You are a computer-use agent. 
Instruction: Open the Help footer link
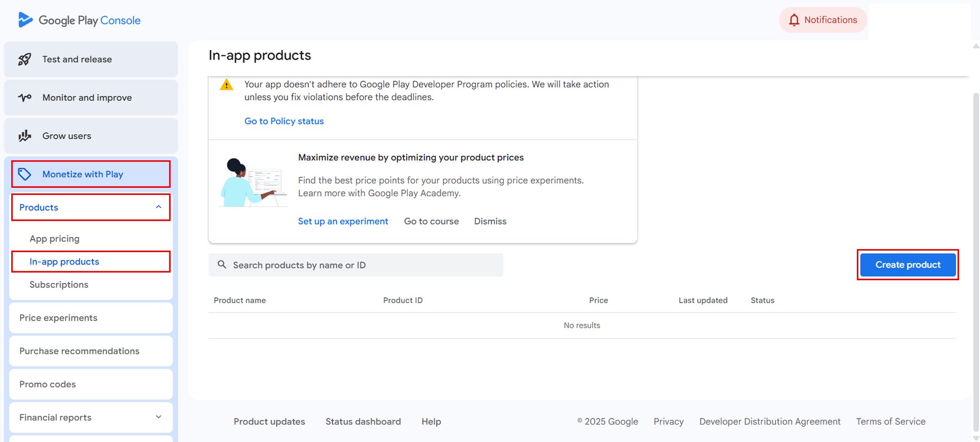point(431,422)
